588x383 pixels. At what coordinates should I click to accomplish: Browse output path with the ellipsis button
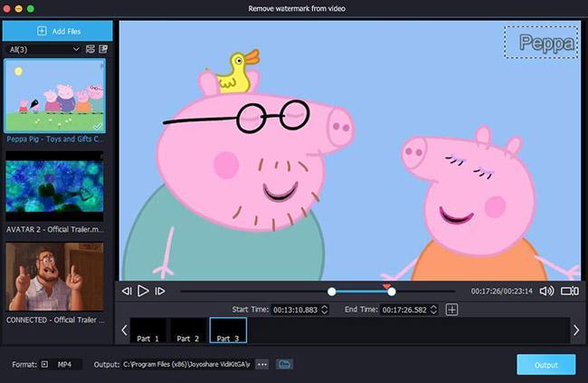[262, 364]
